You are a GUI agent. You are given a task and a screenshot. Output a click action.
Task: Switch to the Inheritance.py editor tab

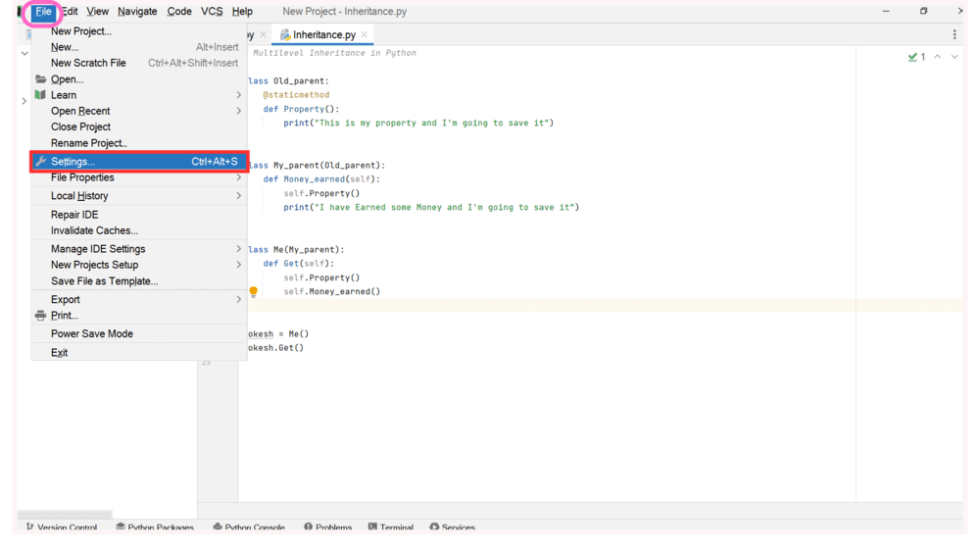click(323, 35)
